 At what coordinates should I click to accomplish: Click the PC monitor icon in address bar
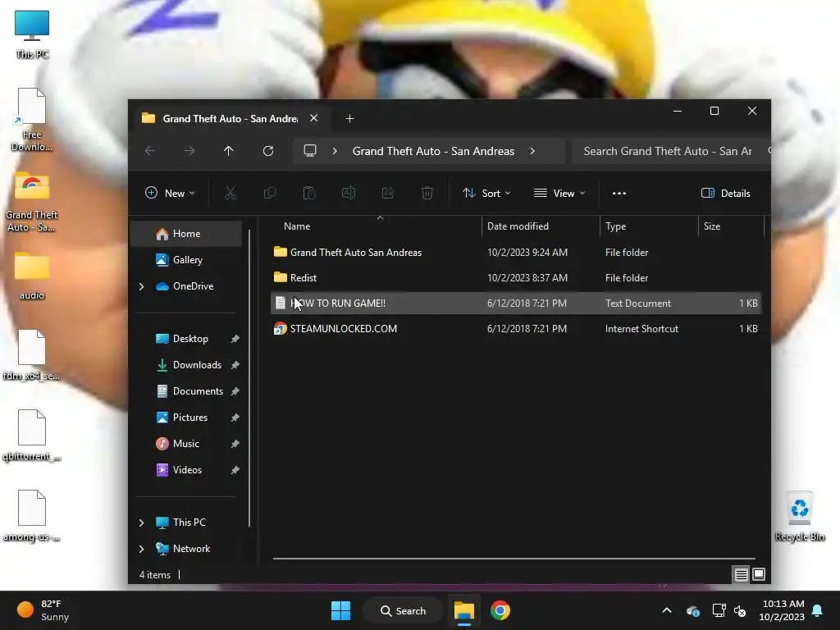point(310,151)
